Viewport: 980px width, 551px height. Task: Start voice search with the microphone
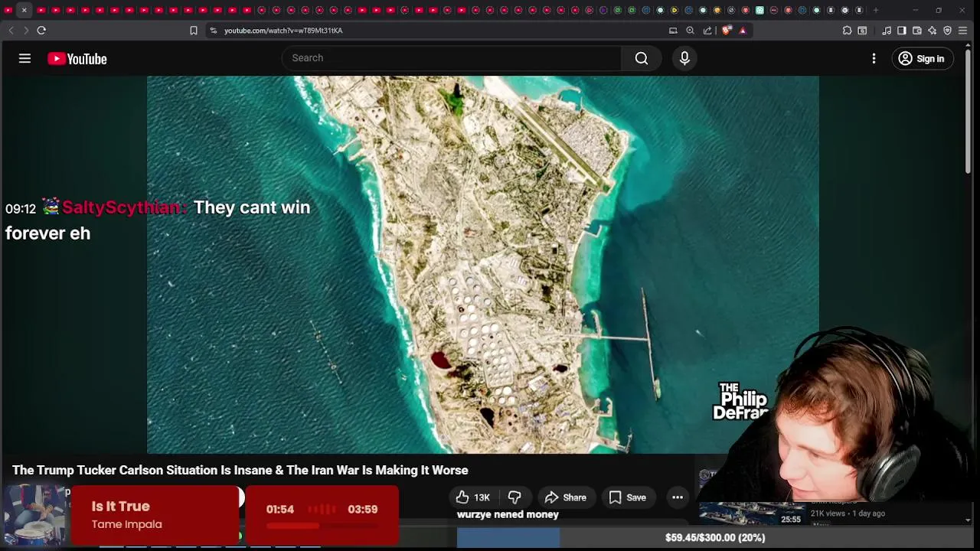pos(684,58)
